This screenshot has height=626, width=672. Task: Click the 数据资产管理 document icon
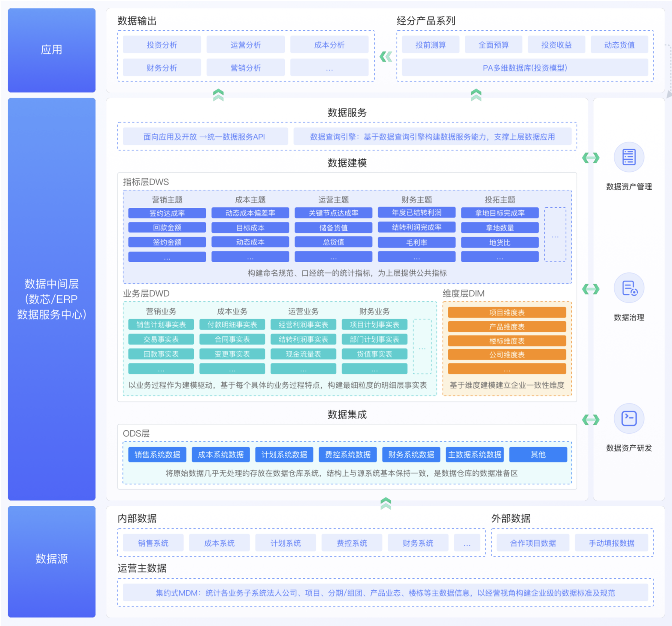(x=629, y=157)
